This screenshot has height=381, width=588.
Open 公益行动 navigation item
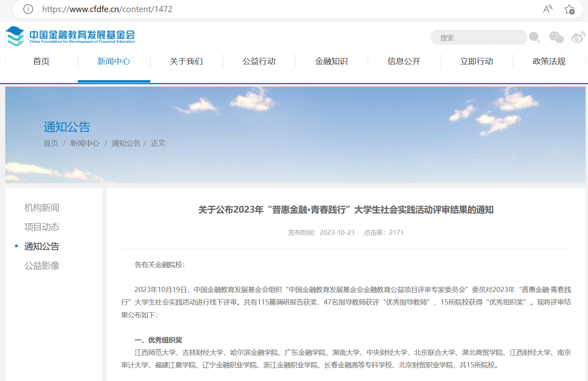[259, 61]
